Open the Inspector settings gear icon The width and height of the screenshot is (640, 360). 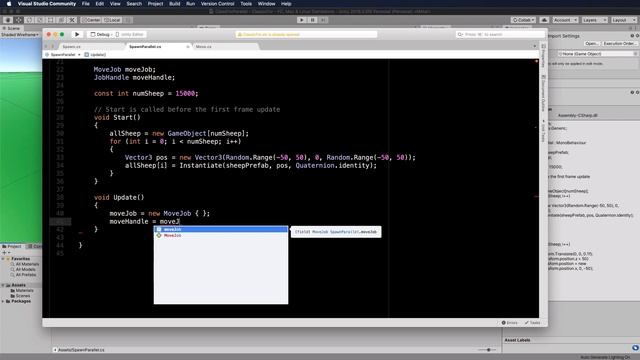click(x=637, y=36)
